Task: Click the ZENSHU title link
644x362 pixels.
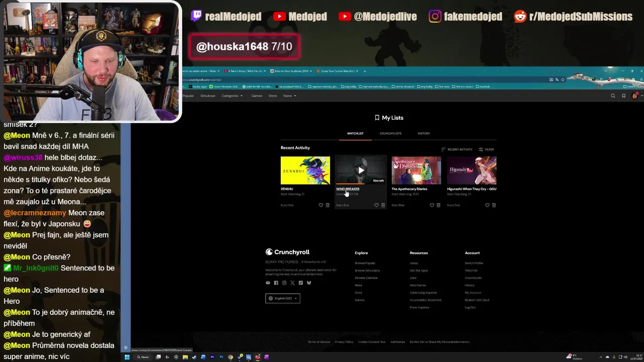Action: pos(287,189)
